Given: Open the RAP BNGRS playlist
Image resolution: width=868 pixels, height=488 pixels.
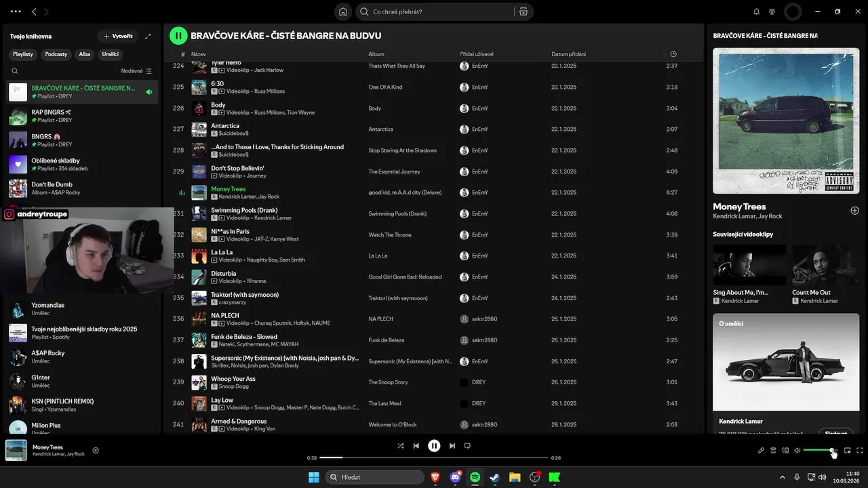Looking at the screenshot, I should point(83,116).
